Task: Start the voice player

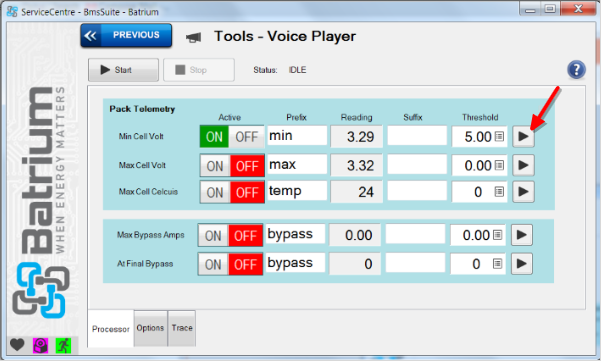Action: 123,70
